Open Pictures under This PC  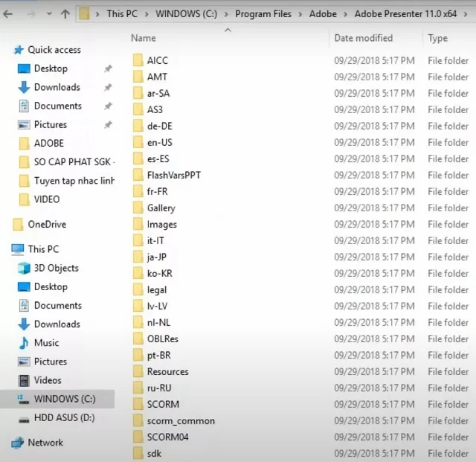point(42,362)
